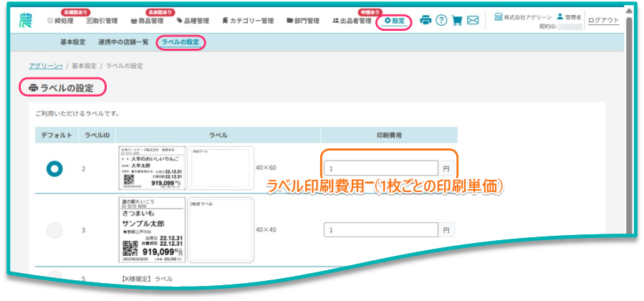Click the アグリーン+ breadcrumb link
This screenshot has height=301, width=644.
tap(46, 66)
